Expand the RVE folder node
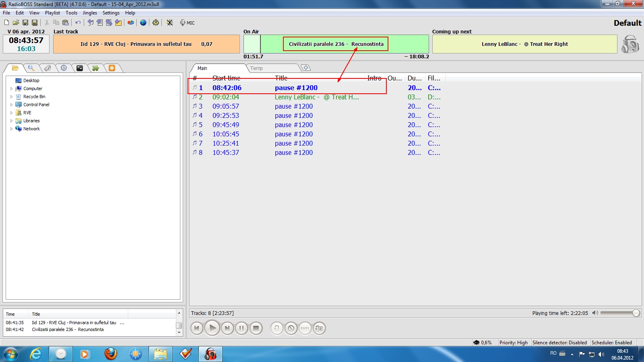 click(11, 113)
